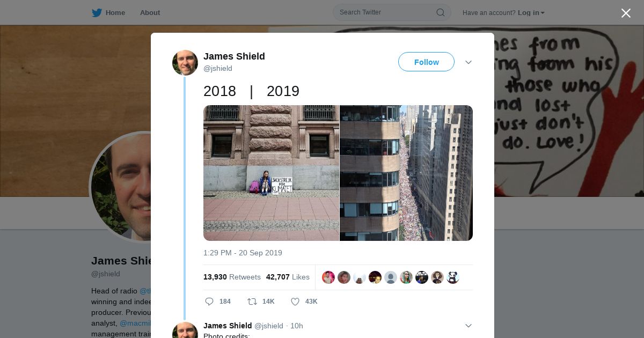
Task: Click the first pink liker avatar
Action: 328,277
